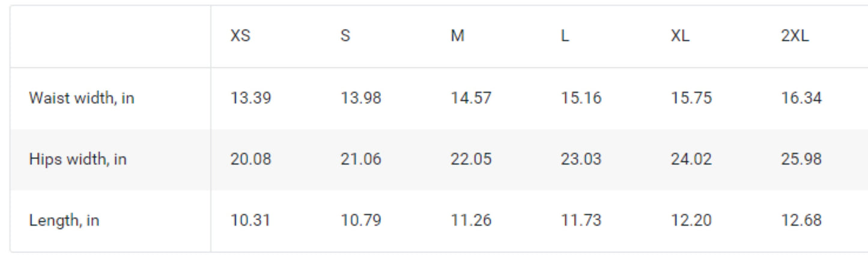868x261 pixels.
Task: Click XS length value 10.31
Action: point(250,221)
